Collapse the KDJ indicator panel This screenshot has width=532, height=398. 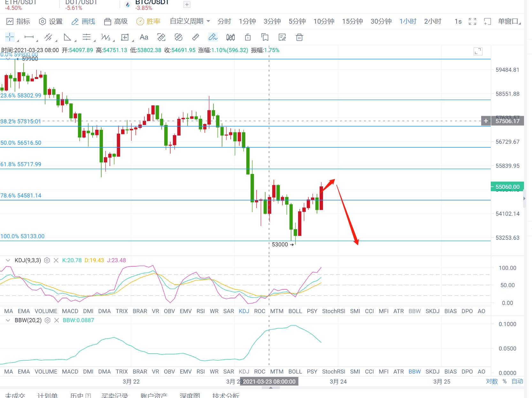8,260
